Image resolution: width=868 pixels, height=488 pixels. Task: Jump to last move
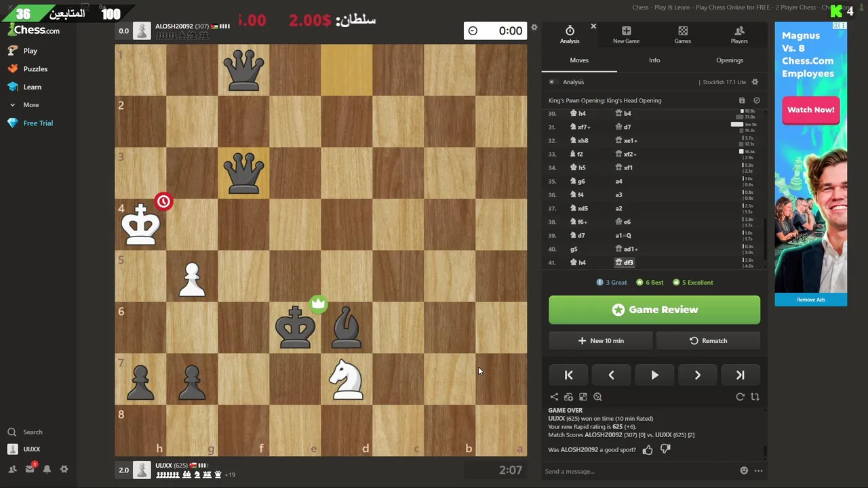point(741,375)
